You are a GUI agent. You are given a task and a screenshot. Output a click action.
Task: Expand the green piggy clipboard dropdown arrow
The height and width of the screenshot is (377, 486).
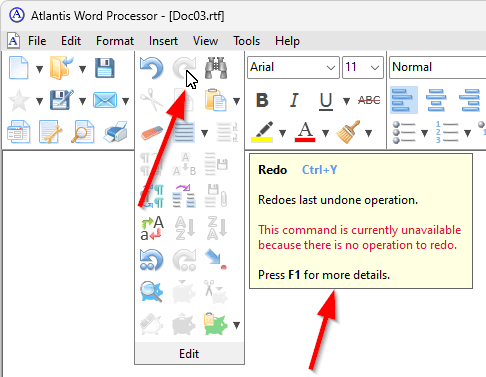click(236, 325)
